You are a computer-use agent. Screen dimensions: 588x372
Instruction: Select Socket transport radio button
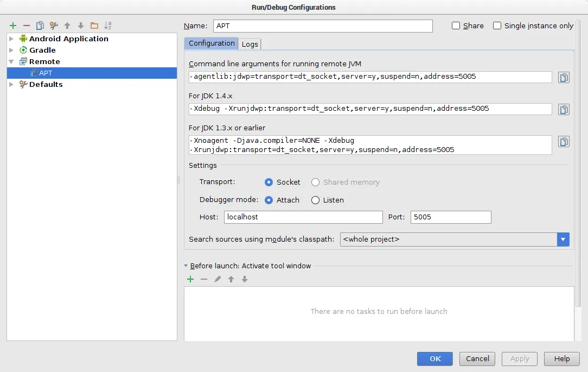pyautogui.click(x=269, y=182)
